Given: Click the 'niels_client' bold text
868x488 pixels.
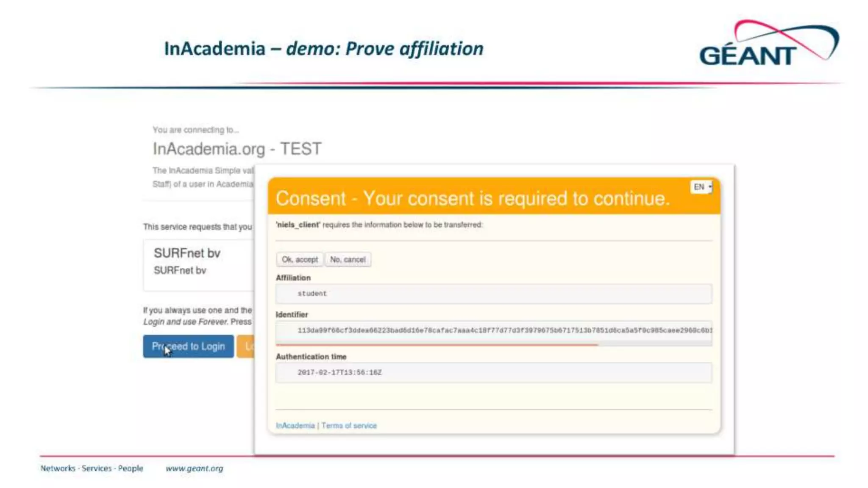Looking at the screenshot, I should click(298, 225).
